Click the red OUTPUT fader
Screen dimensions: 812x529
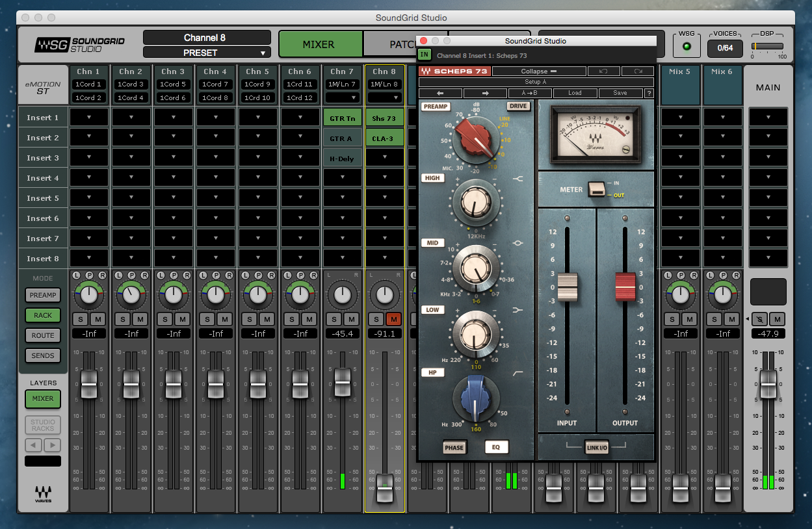(x=625, y=287)
